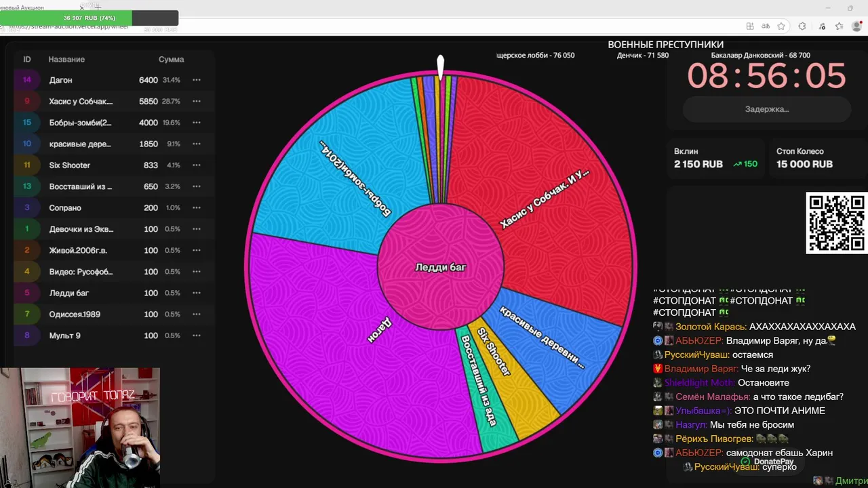Image resolution: width=868 pixels, height=488 pixels.
Task: Click the teal ID 13 color badge
Action: point(27,186)
